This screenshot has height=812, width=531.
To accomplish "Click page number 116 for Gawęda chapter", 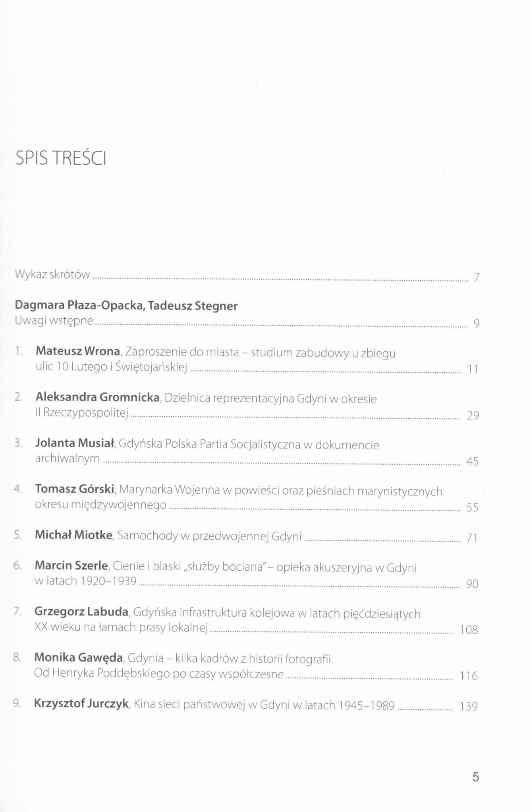I will 469,676.
